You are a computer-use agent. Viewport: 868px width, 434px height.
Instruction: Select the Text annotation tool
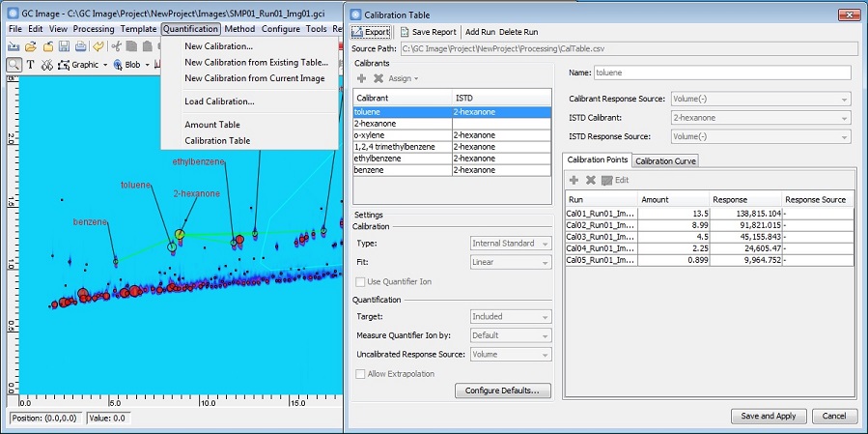(31, 65)
